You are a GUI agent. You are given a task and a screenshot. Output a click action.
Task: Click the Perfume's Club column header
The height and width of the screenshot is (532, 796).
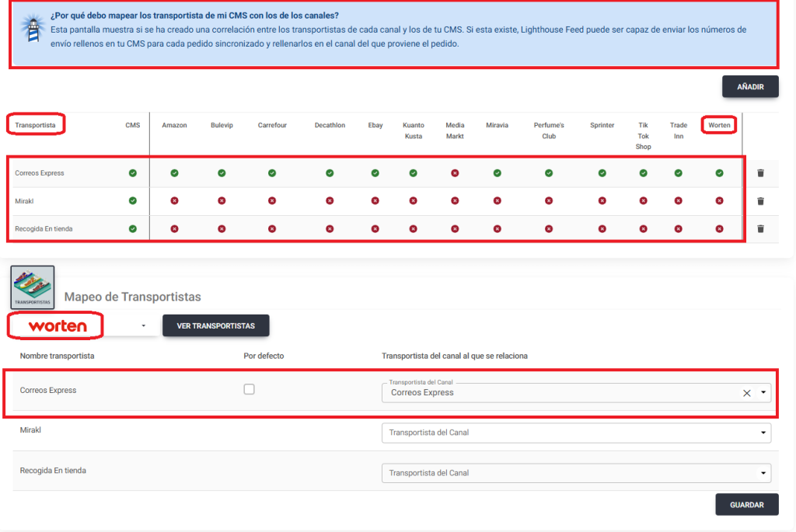[x=549, y=130]
